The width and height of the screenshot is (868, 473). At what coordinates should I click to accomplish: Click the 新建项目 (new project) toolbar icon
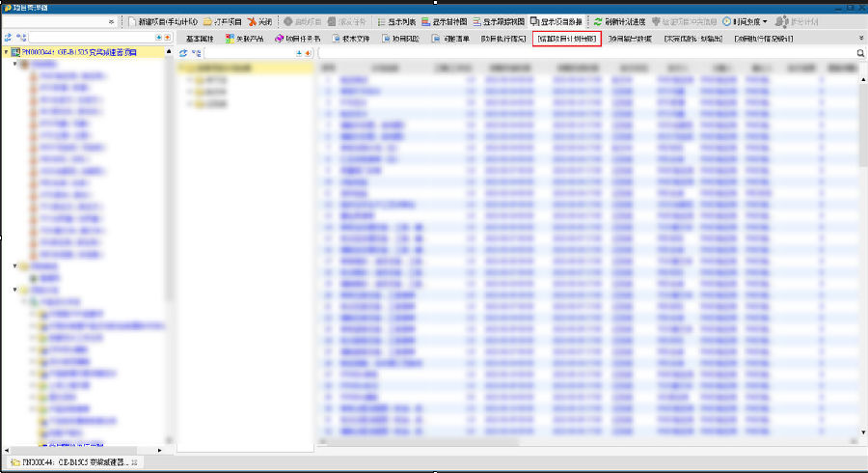(x=132, y=21)
